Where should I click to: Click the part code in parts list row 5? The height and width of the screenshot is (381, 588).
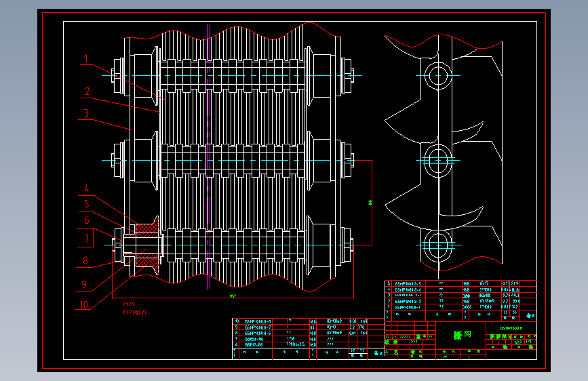pos(408,284)
